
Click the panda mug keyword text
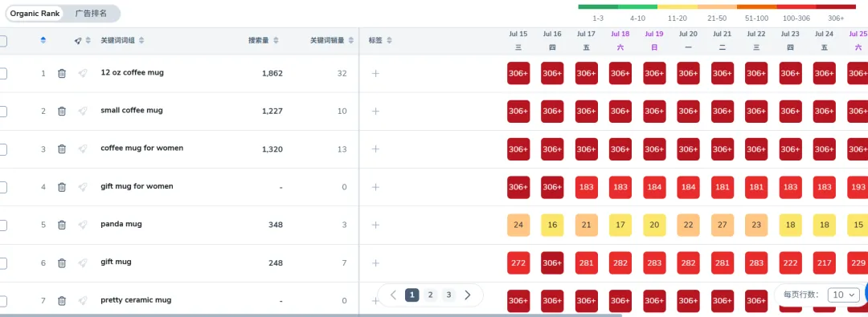121,224
